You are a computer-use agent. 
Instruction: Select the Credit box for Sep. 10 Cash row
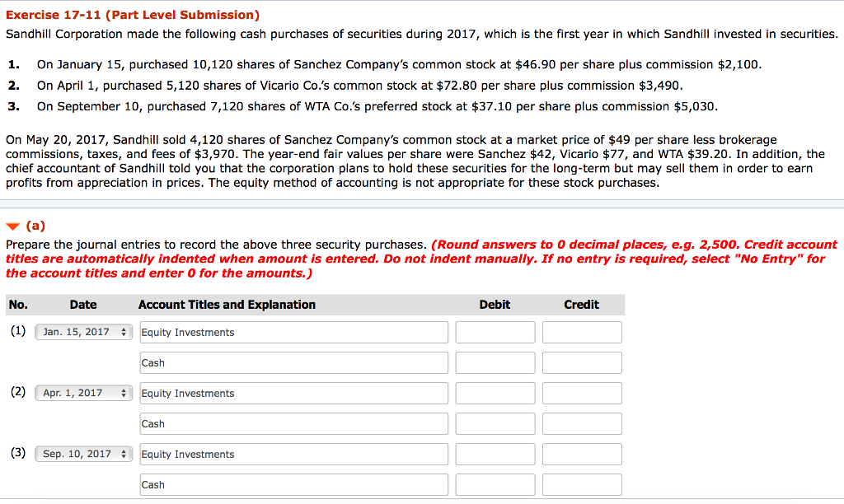click(x=582, y=484)
